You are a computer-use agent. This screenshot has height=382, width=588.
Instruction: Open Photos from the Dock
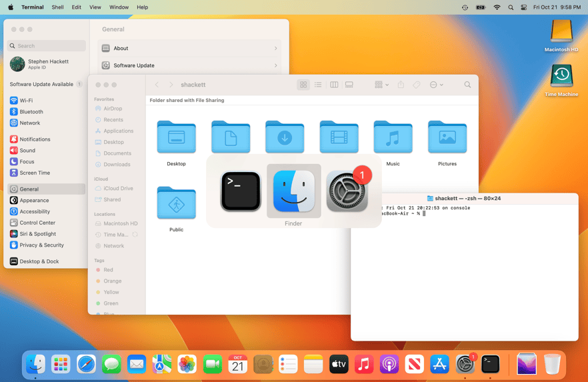(187, 364)
